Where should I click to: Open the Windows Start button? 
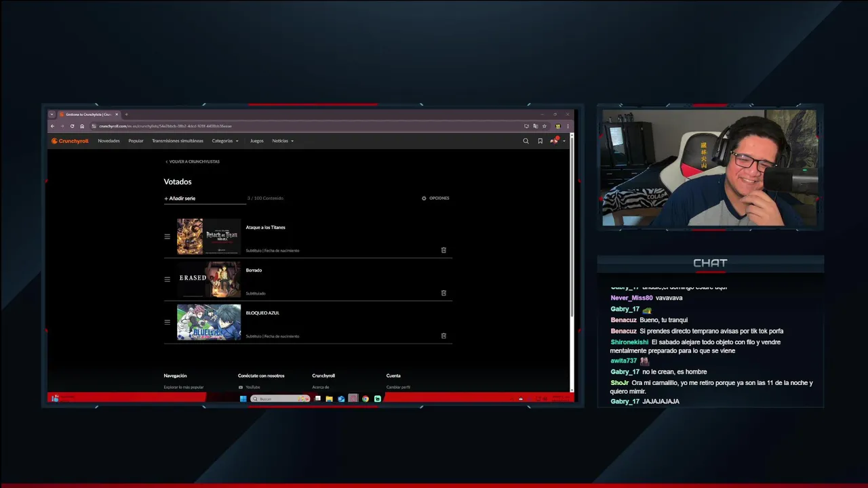(x=243, y=399)
